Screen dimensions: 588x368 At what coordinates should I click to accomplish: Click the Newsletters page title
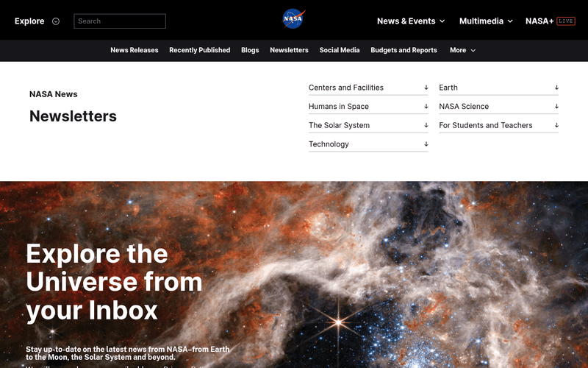point(73,116)
